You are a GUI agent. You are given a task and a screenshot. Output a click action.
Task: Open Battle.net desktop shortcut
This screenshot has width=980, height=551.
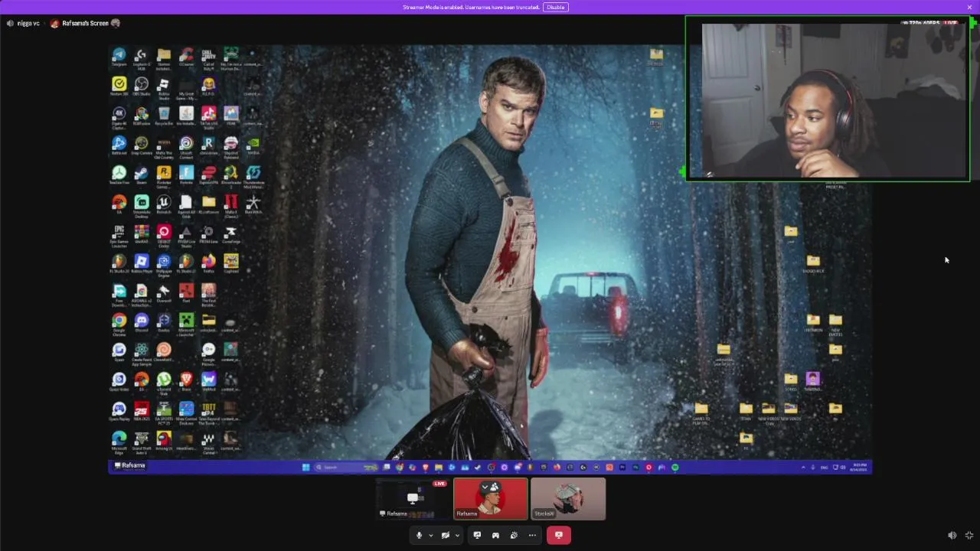click(x=119, y=145)
